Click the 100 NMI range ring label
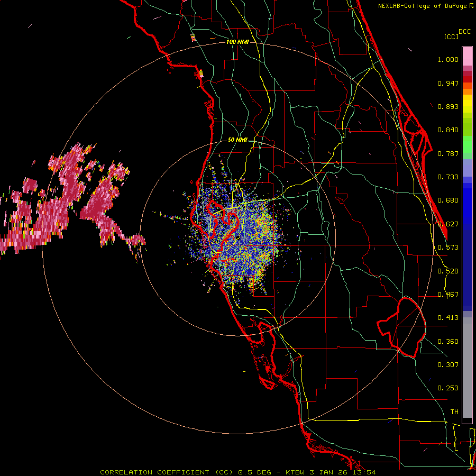This screenshot has height=476, width=476. pyautogui.click(x=237, y=42)
